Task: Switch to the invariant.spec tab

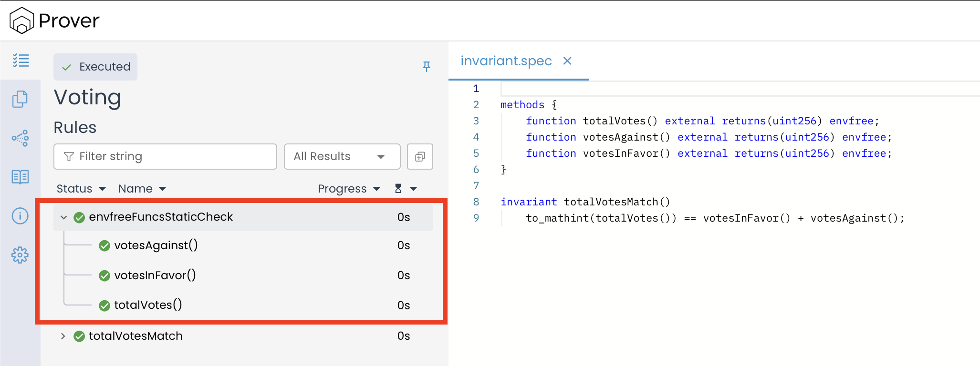Action: coord(506,61)
